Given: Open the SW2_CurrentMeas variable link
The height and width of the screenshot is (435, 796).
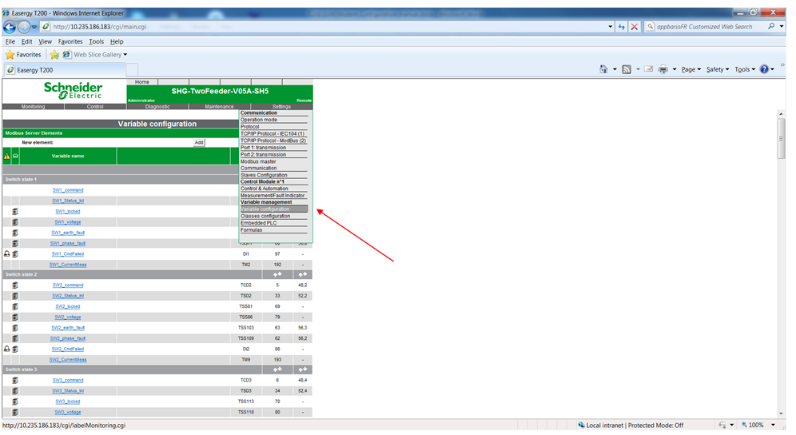Looking at the screenshot, I should point(68,360).
